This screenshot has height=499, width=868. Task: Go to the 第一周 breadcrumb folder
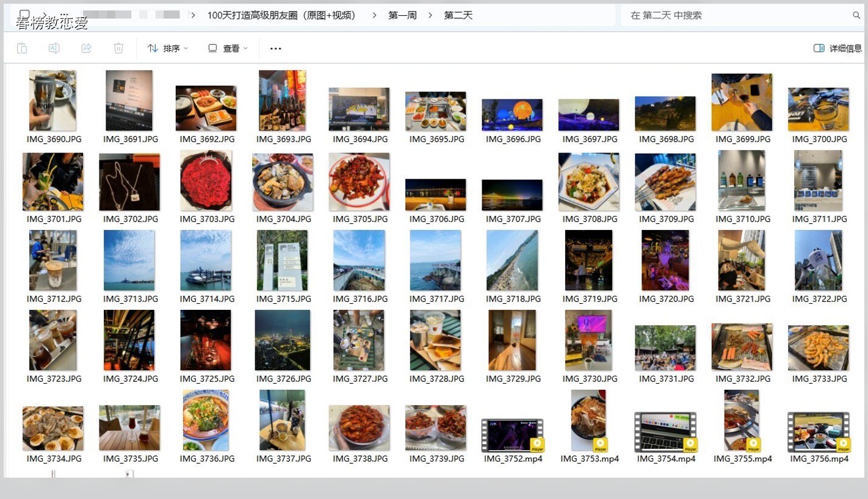(x=402, y=15)
